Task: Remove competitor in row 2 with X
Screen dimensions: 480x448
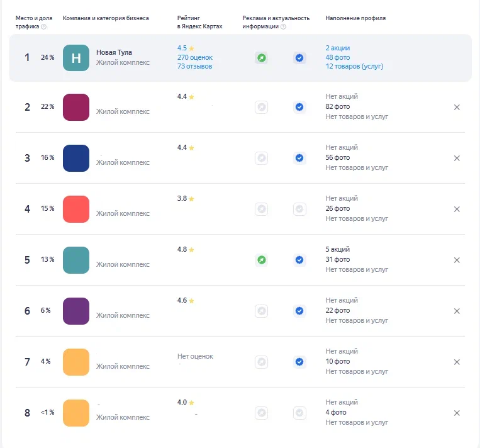Action: point(457,107)
